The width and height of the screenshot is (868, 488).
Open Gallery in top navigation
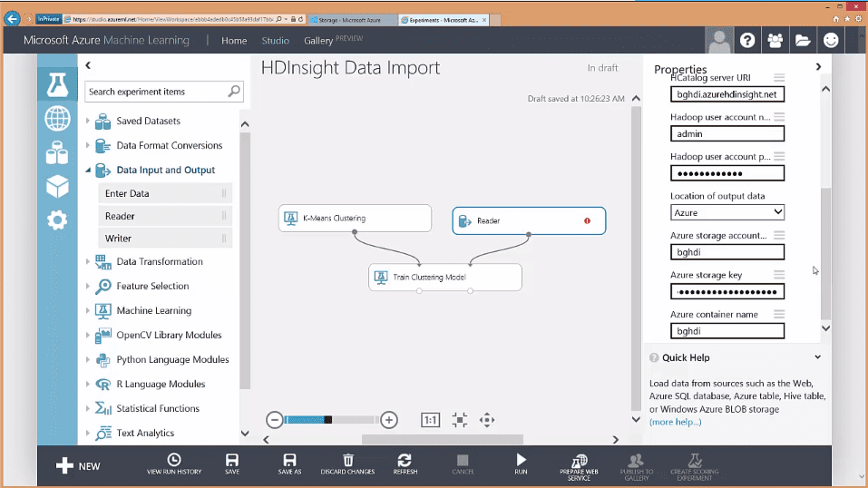coord(318,41)
